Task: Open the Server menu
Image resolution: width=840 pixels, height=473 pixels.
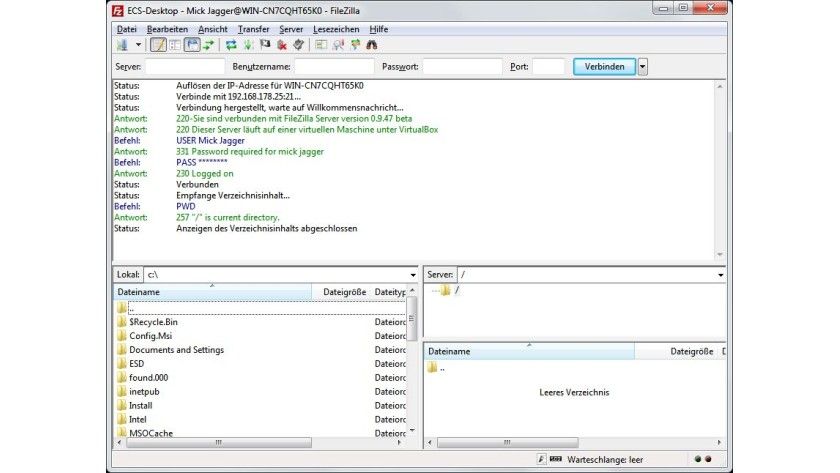Action: (291, 29)
